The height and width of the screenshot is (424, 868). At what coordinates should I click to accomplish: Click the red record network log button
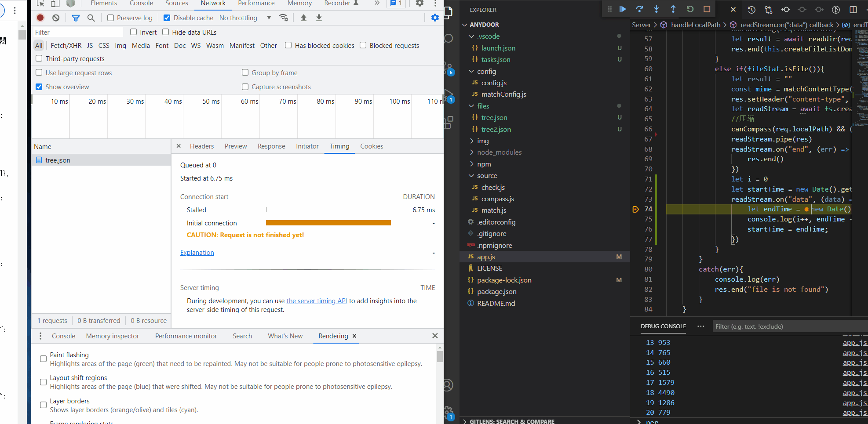pos(40,18)
